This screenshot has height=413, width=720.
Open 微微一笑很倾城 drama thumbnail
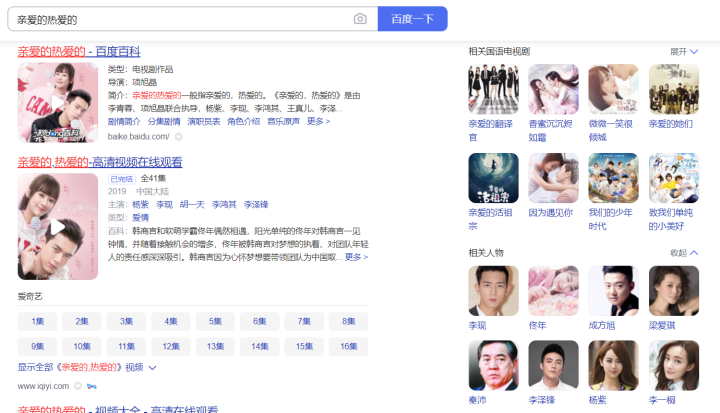pyautogui.click(x=614, y=89)
